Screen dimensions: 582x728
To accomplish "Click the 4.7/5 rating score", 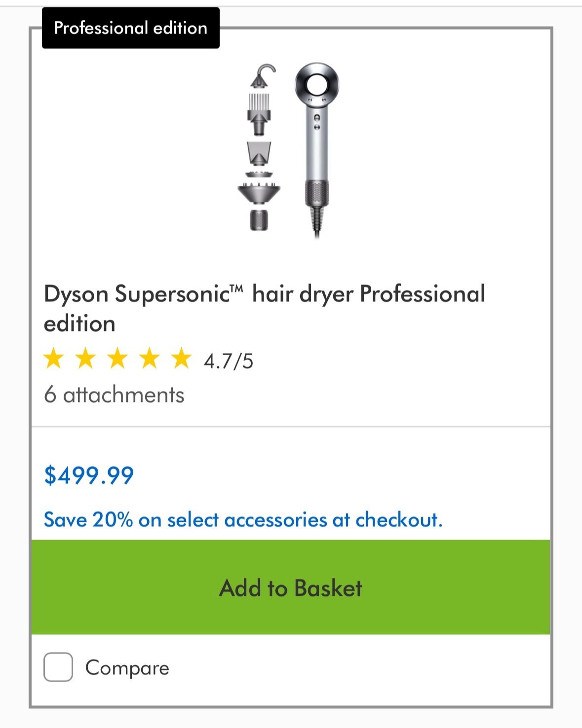I will point(229,361).
